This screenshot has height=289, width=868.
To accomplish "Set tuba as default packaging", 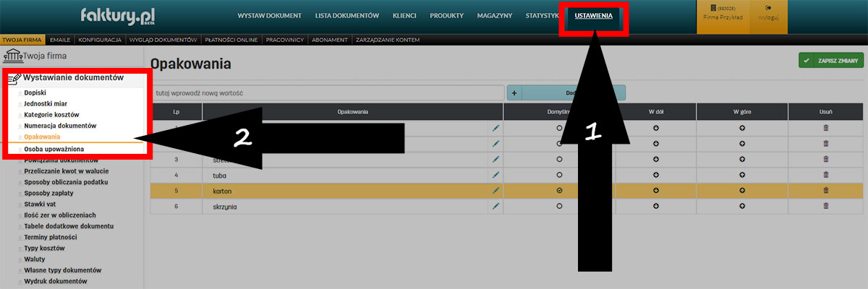I will point(559,174).
